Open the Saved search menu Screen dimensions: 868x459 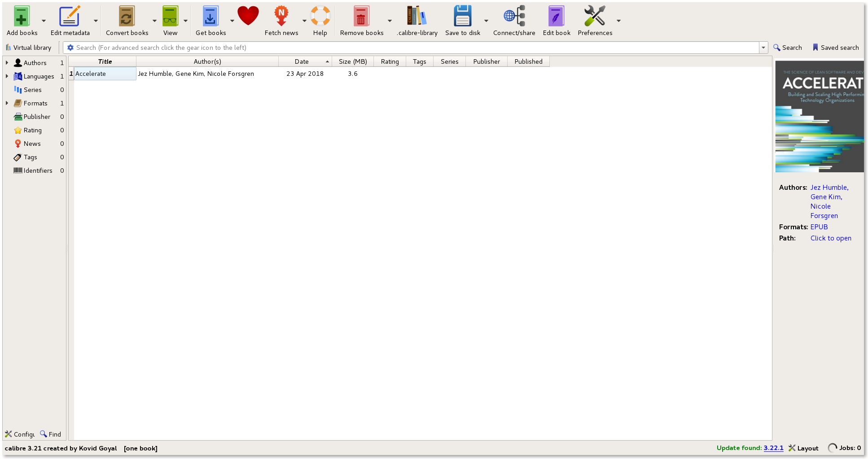835,48
